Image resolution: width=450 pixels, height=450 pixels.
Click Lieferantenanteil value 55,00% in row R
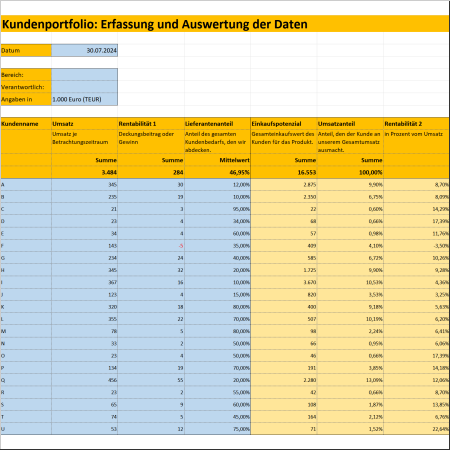pyautogui.click(x=217, y=392)
